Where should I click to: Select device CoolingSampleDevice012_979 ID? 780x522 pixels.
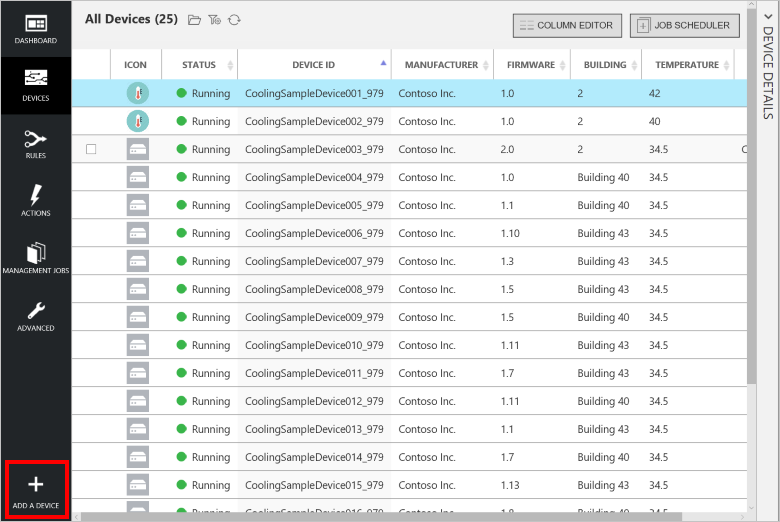(x=314, y=401)
